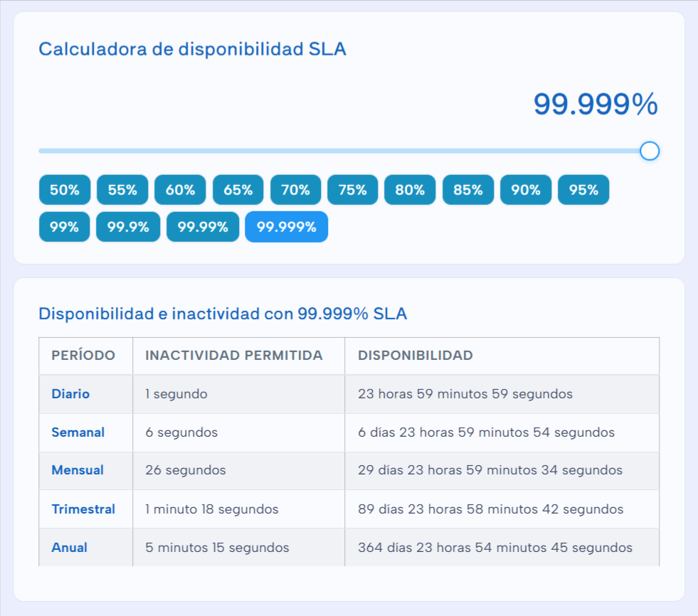Select the highlighted 99.999% preset button
This screenshot has width=698, height=616.
(x=286, y=226)
